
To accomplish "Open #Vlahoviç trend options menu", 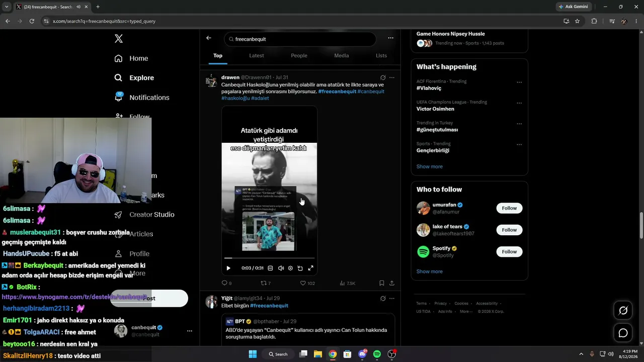I will pyautogui.click(x=519, y=82).
